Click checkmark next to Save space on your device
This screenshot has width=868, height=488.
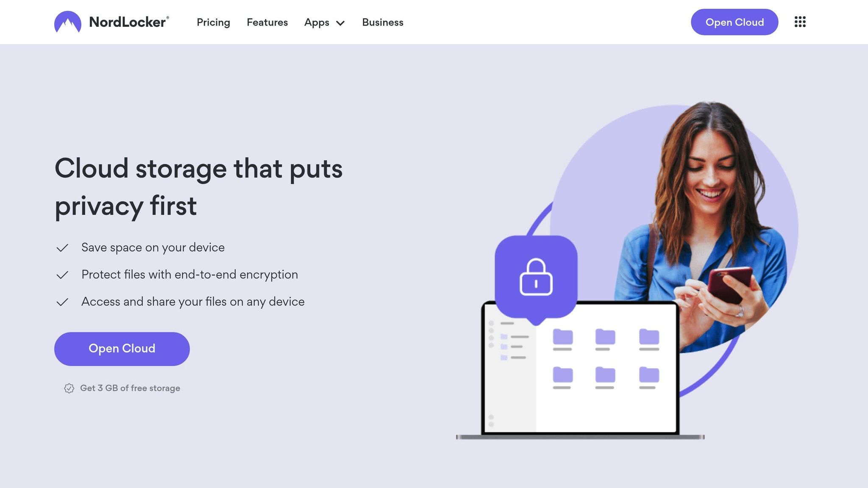[x=62, y=248]
